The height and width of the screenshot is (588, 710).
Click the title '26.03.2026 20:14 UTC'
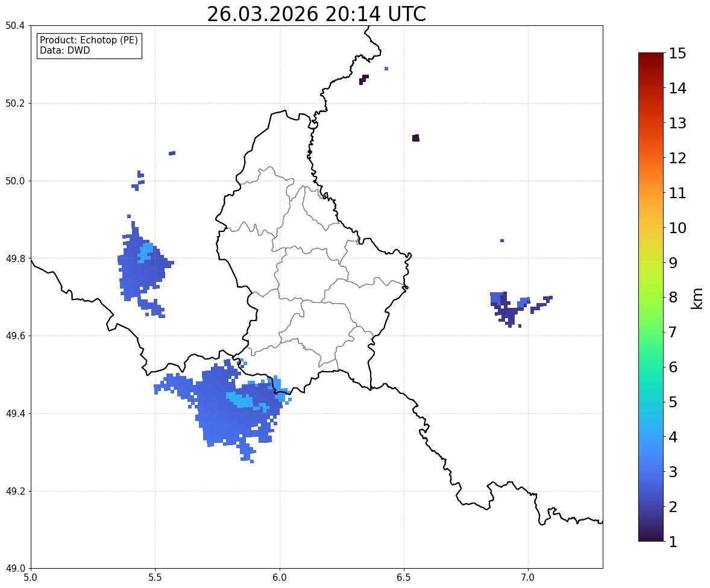pyautogui.click(x=316, y=14)
